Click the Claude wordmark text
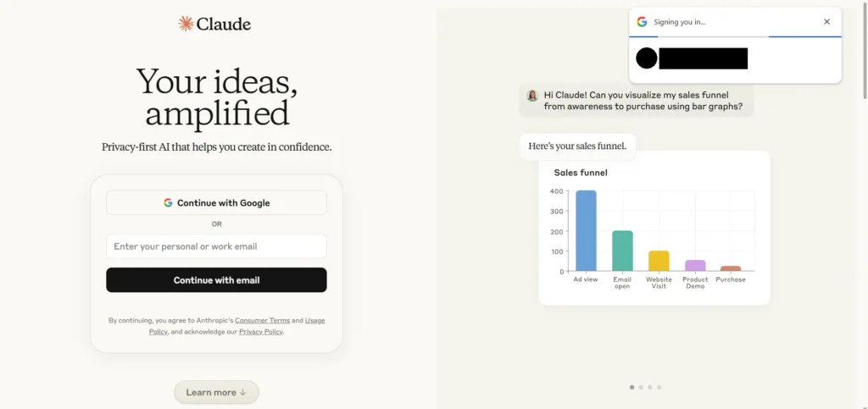 [x=223, y=24]
